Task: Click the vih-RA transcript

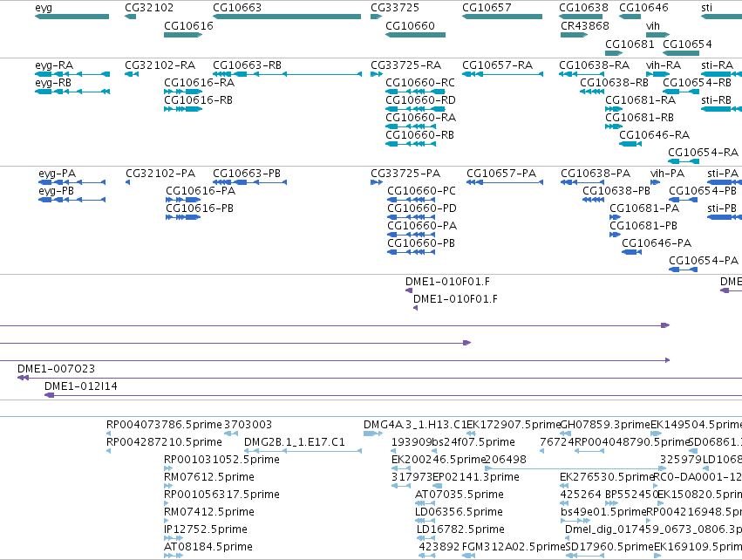Action: (657, 74)
